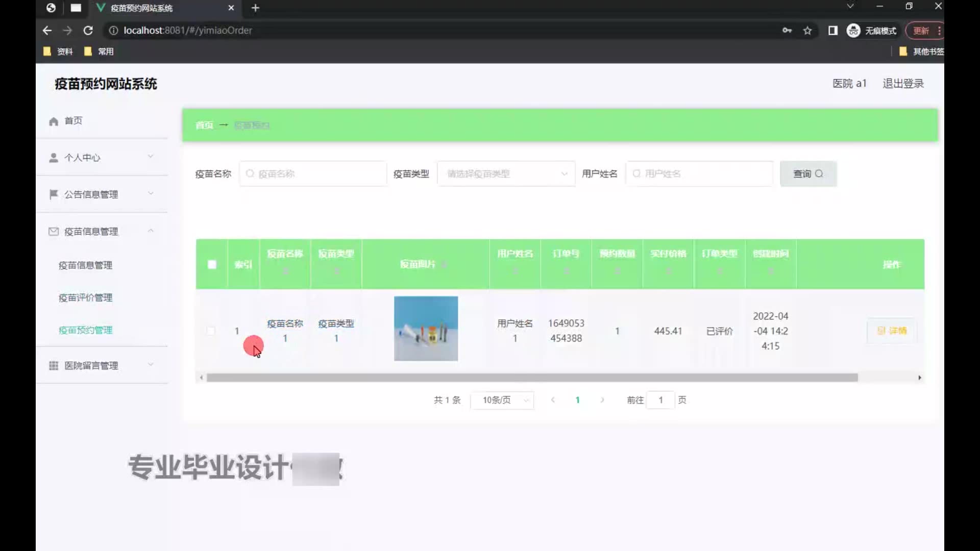
Task: Open the 疫苗类型 dropdown filter
Action: pos(506,174)
